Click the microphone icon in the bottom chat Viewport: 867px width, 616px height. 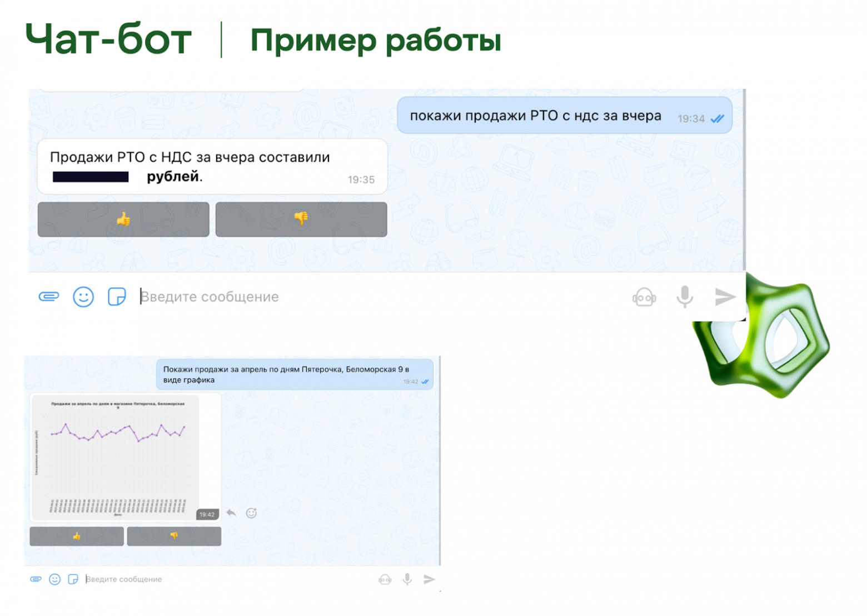(x=407, y=579)
